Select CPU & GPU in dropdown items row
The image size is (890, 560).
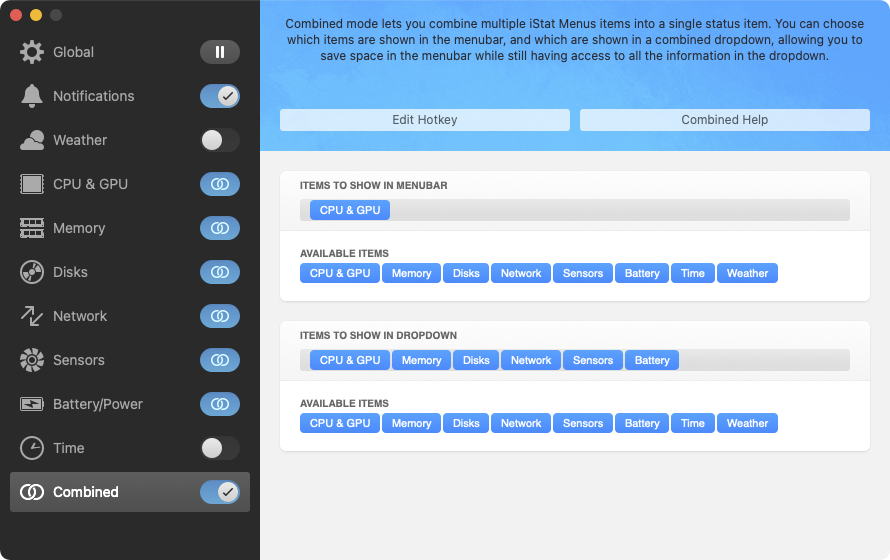point(350,360)
